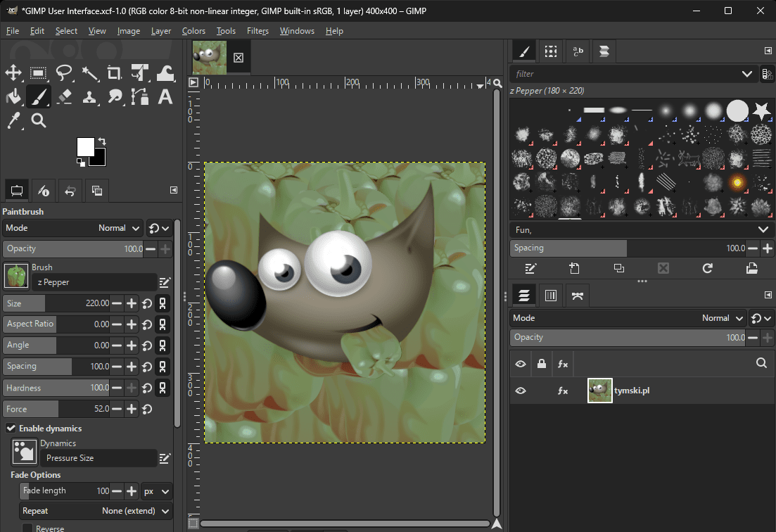Image resolution: width=776 pixels, height=532 pixels.
Task: Open the Layer menu
Action: (x=161, y=31)
